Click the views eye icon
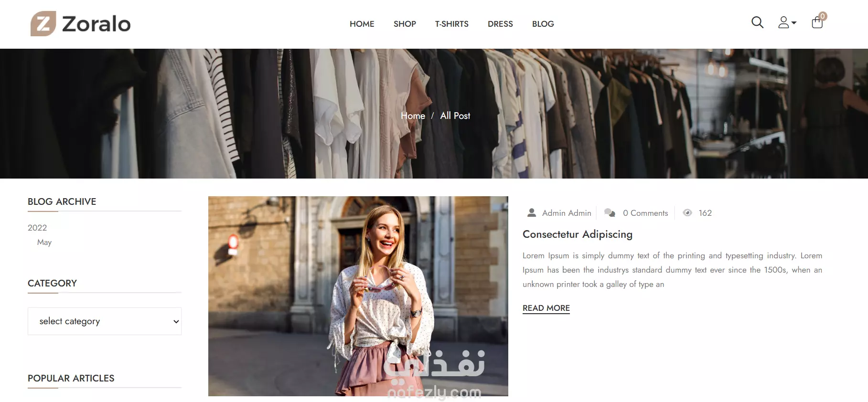868x402 pixels. 687,213
